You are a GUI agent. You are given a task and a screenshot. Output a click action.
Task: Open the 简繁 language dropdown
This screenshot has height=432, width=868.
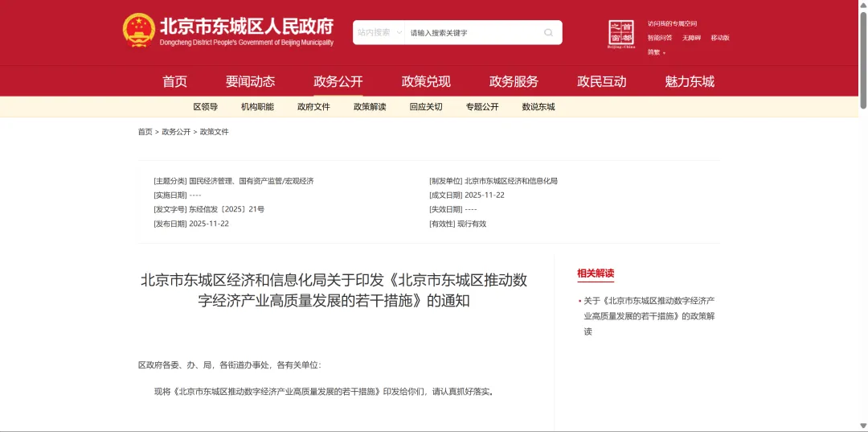[x=657, y=52]
